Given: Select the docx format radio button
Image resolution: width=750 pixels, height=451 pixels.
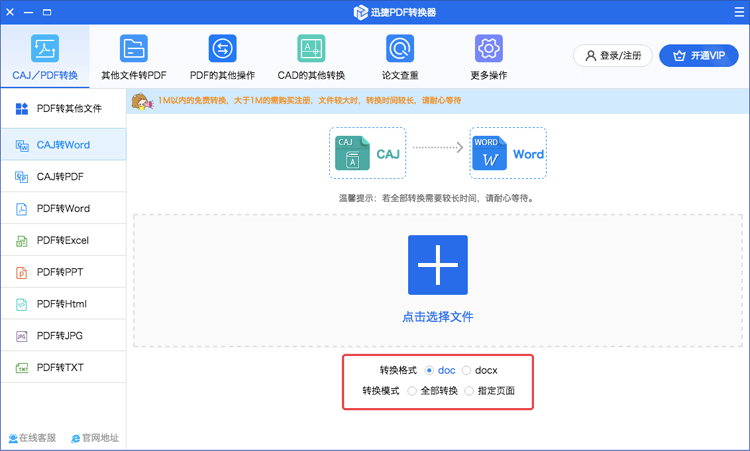Looking at the screenshot, I should pyautogui.click(x=466, y=371).
